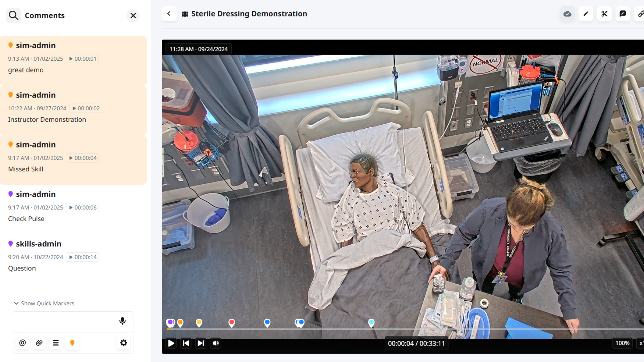
Task: Click the time display 00:00:04 / 00:33:11
Action: (x=416, y=344)
